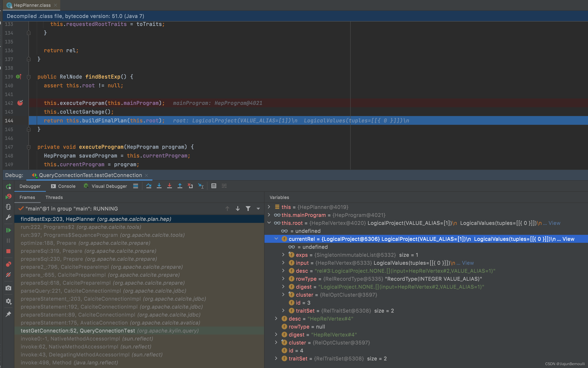Open View Breakpoints double red circles

(8, 264)
